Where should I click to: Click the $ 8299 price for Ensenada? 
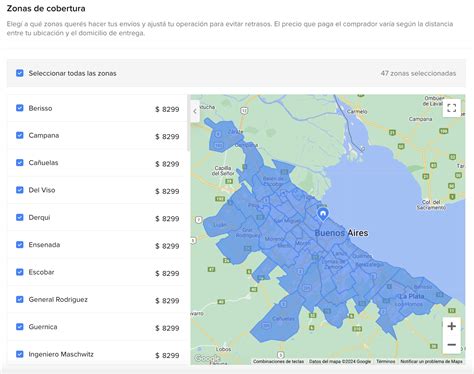click(x=167, y=246)
